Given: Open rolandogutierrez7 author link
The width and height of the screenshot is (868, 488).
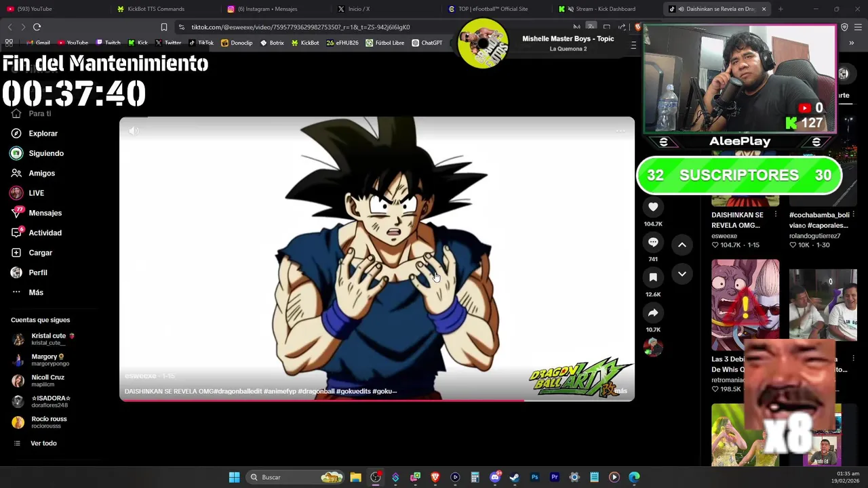Looking at the screenshot, I should 814,236.
